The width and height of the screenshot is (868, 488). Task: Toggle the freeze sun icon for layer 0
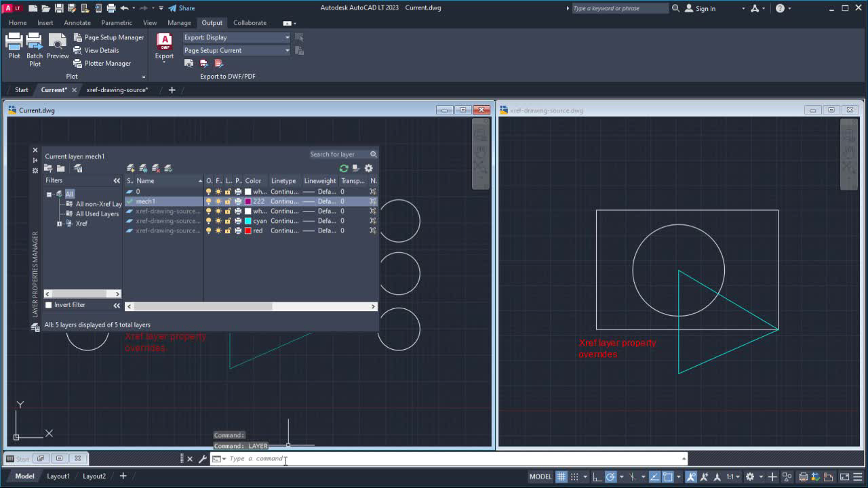point(218,191)
